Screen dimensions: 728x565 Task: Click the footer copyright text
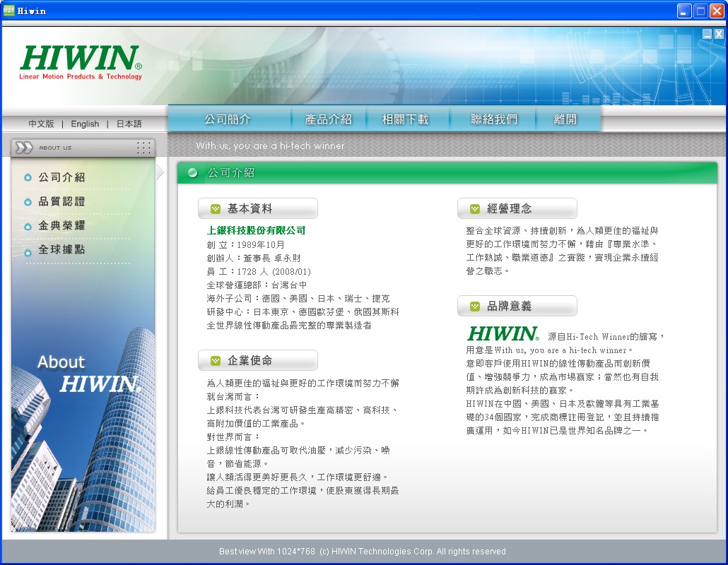point(362,552)
